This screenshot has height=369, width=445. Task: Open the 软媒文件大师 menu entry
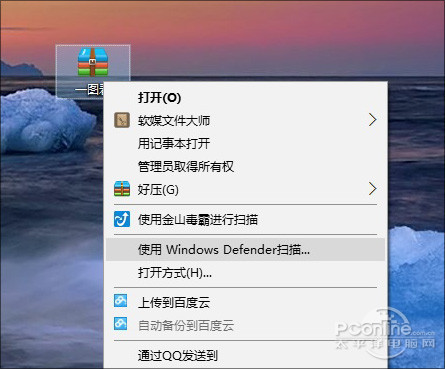[x=245, y=120]
